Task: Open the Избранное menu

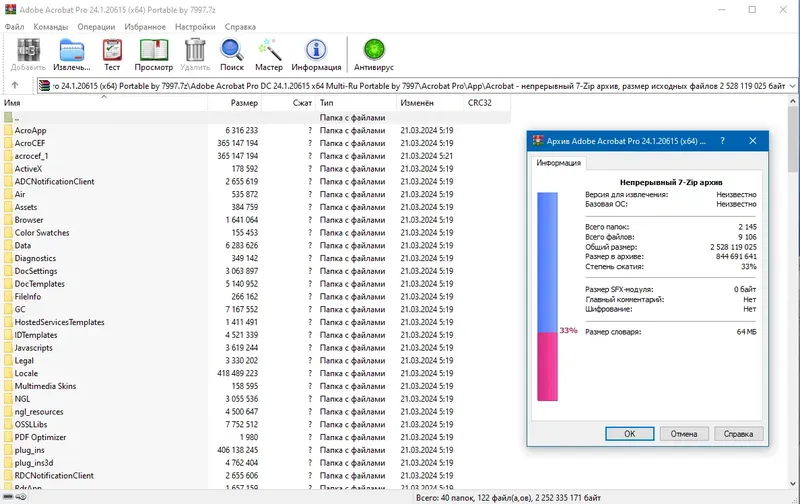Action: (x=145, y=27)
